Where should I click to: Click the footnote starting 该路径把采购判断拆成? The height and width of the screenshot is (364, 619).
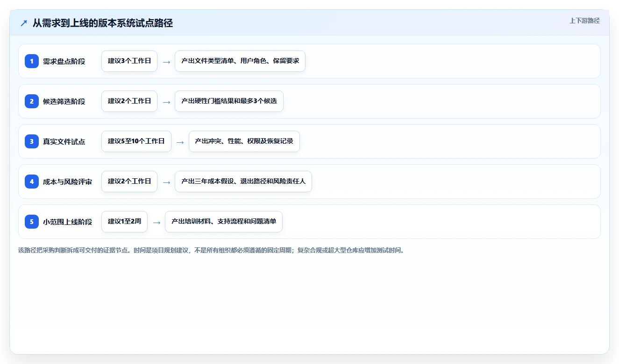[211, 250]
